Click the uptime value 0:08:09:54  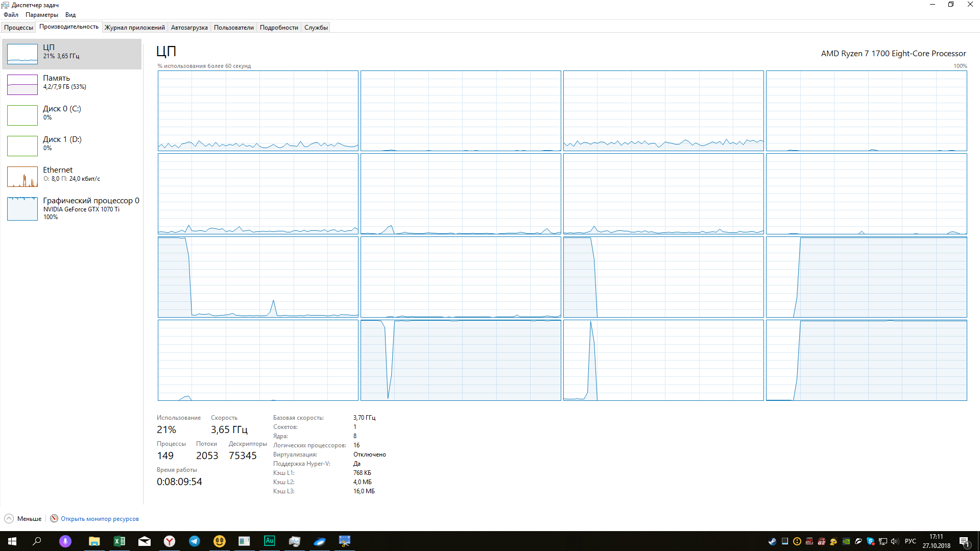[x=179, y=482]
